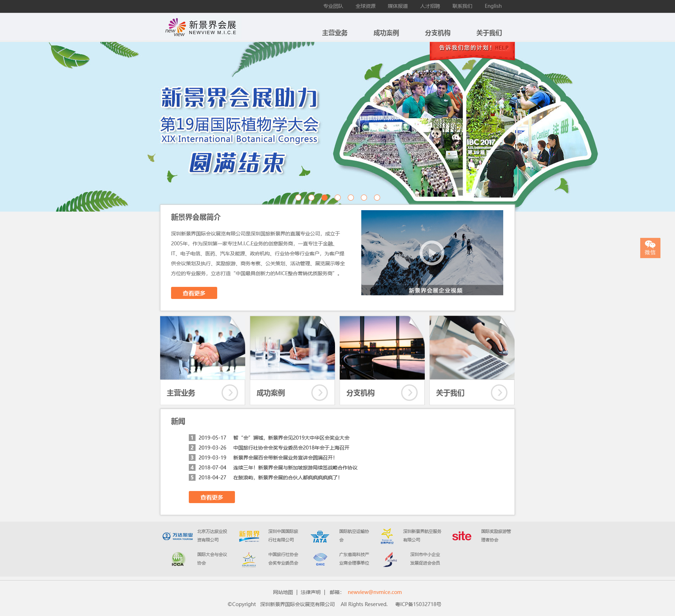Open the WeChat (微信) floating icon
Screen dimensions: 675x616
[x=650, y=248]
